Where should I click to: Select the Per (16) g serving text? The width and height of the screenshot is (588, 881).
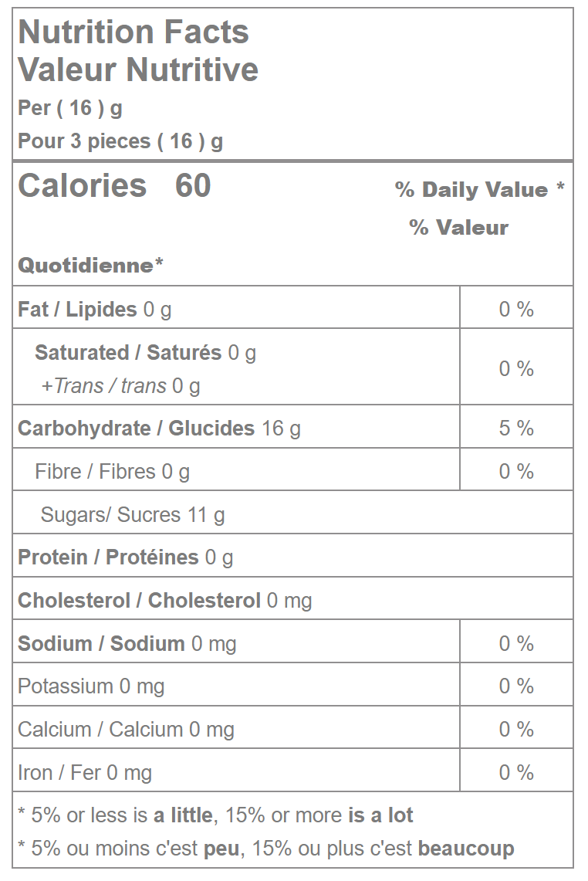[70, 108]
